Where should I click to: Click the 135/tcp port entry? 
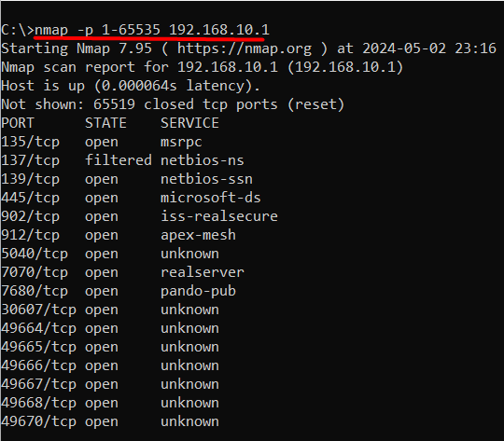[30, 142]
